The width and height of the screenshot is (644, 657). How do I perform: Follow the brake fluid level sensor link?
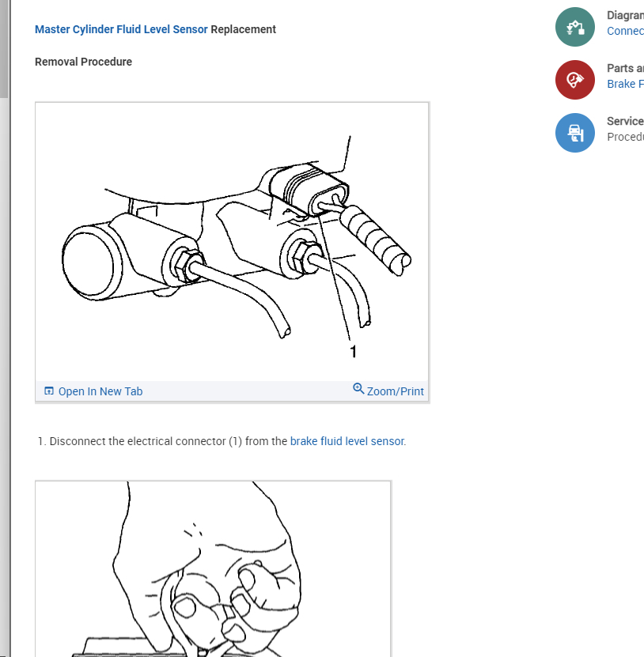pos(347,441)
